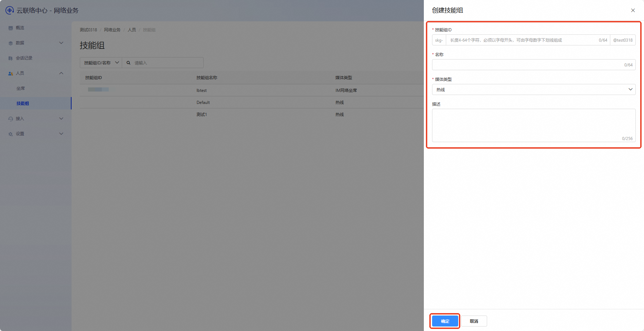Expand the 数据 menu chevron
This screenshot has width=644, height=331.
tap(61, 43)
